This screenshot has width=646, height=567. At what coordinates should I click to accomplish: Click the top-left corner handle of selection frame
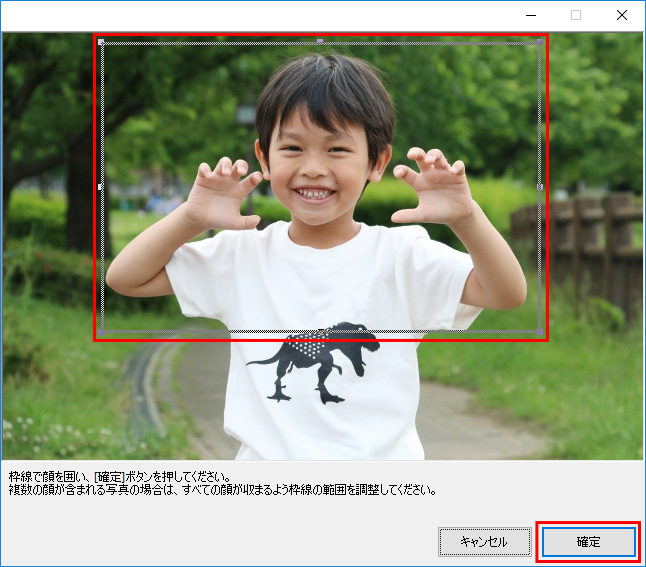tap(100, 42)
